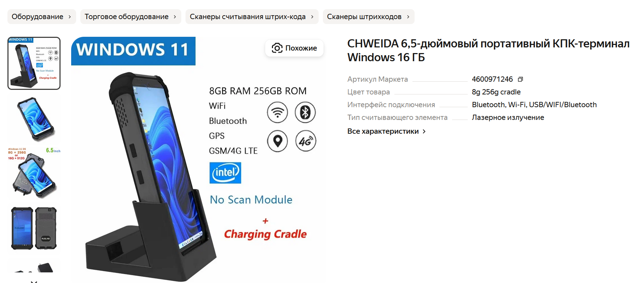Screen dimensions: 644x283
Task: Click the Intel logo on product image
Action: click(x=225, y=173)
